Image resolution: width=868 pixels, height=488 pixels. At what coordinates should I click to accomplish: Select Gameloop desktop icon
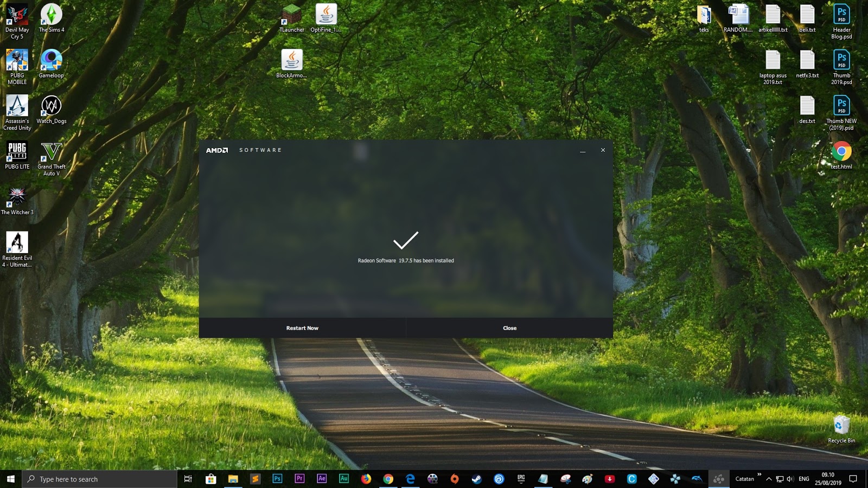[x=52, y=64]
